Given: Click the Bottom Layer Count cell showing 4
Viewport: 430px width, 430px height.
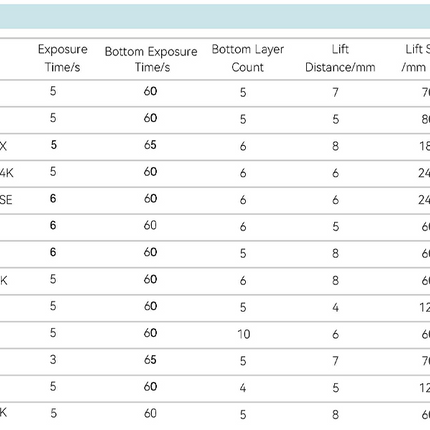Looking at the screenshot, I should [243, 388].
